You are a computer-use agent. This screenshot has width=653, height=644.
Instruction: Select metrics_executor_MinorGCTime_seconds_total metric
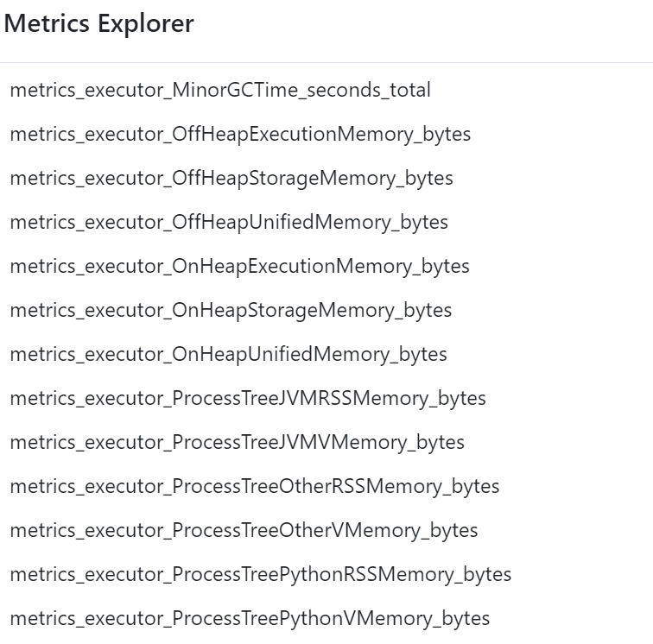219,90
